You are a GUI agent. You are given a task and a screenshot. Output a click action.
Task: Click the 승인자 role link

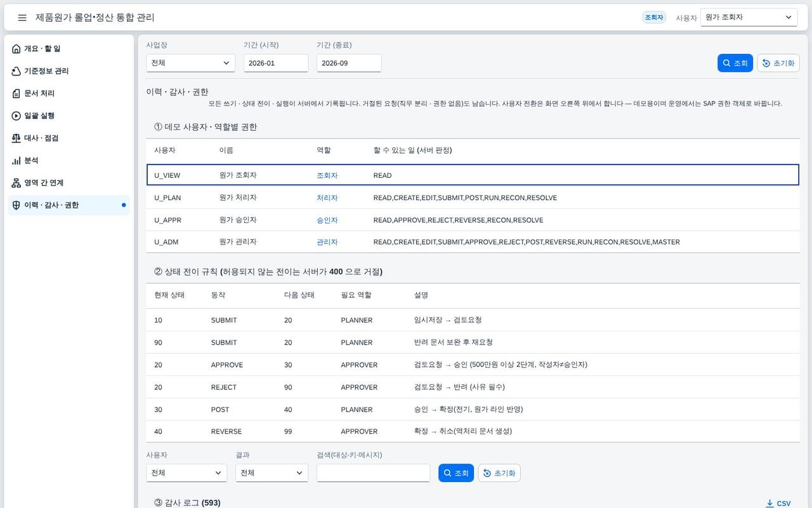(x=327, y=220)
